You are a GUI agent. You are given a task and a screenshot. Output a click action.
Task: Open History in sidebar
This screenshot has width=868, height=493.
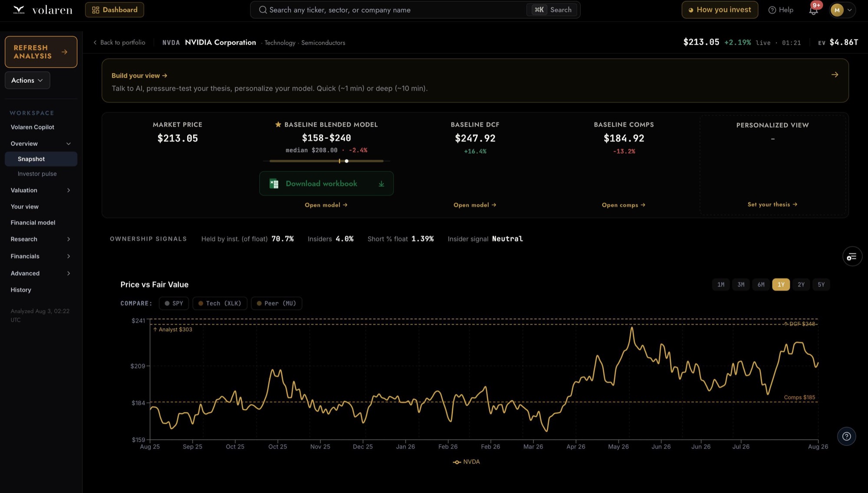21,290
